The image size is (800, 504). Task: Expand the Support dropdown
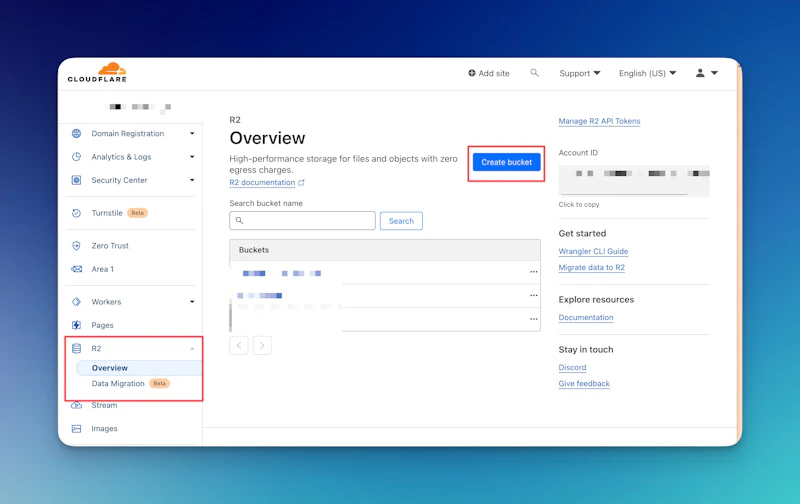[x=580, y=73]
